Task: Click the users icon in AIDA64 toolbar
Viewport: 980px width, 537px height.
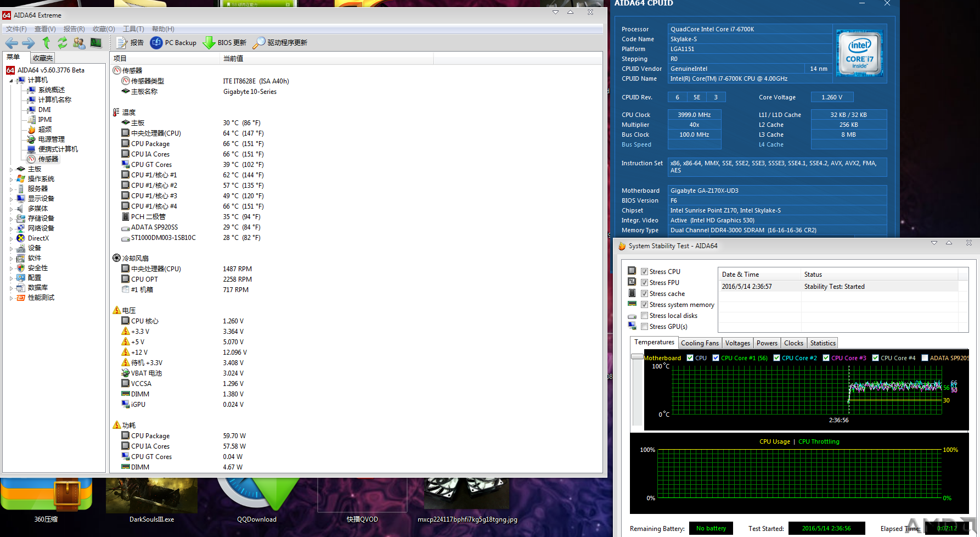Action: 79,43
